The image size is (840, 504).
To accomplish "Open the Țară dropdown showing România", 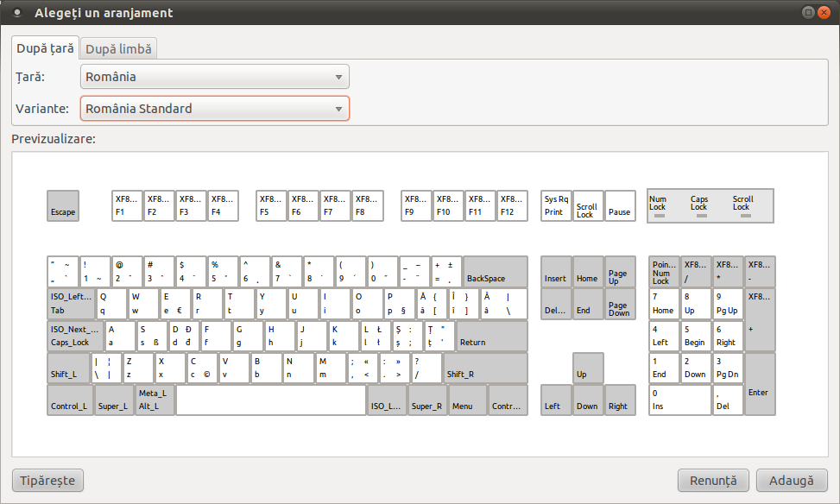I will [x=215, y=77].
